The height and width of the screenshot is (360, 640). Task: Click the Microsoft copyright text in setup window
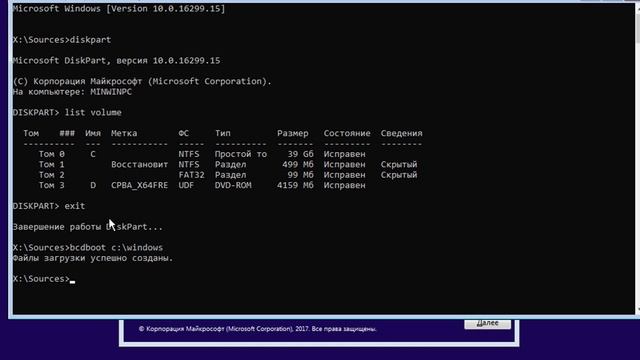pos(257,329)
